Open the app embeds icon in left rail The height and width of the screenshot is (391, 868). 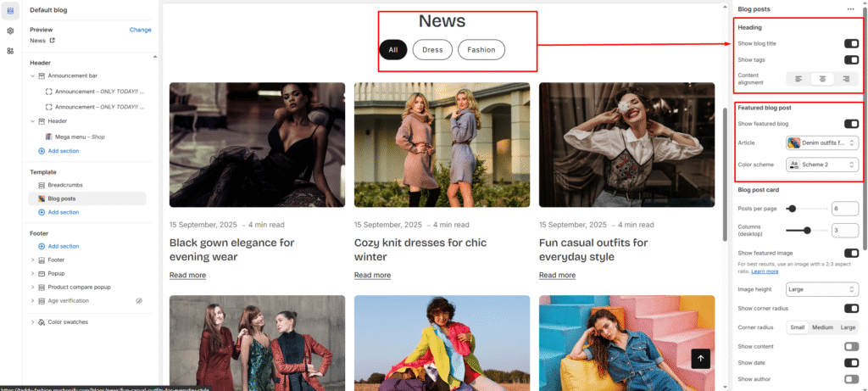coord(10,51)
